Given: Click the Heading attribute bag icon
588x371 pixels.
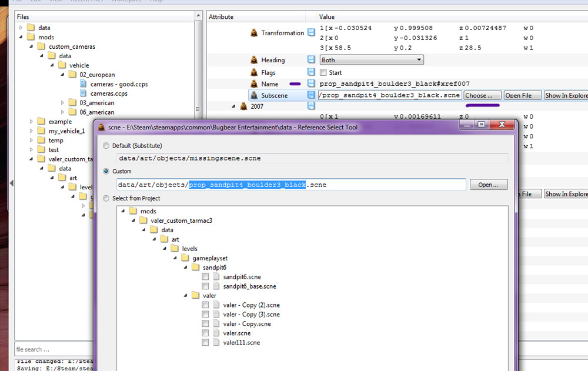Looking at the screenshot, I should coord(254,59).
